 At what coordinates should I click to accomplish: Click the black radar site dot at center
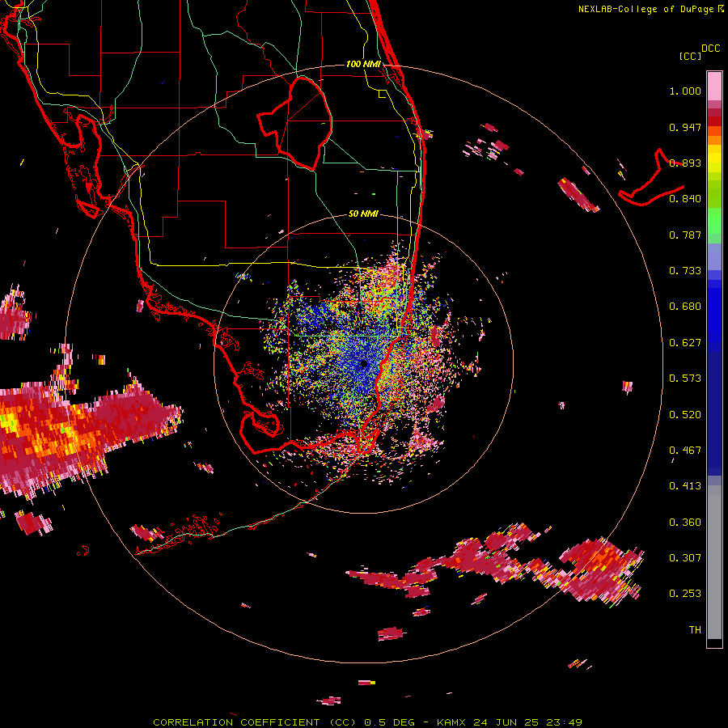tap(364, 365)
